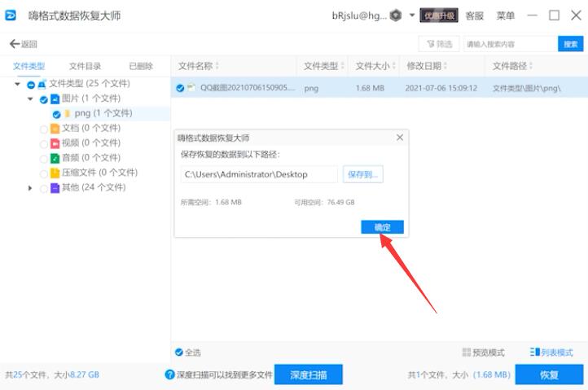Image resolution: width=588 pixels, height=390 pixels.
Task: Select the 音频 green audio category icon
Action: pos(55,158)
